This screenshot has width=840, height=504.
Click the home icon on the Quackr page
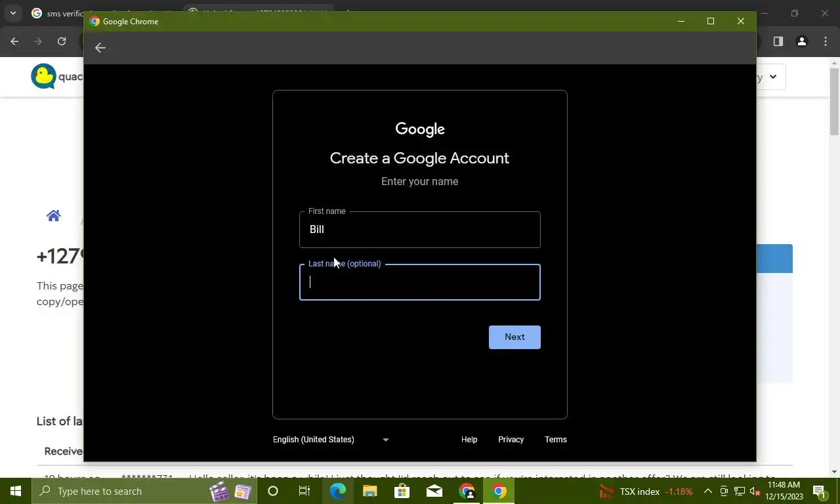tap(54, 216)
